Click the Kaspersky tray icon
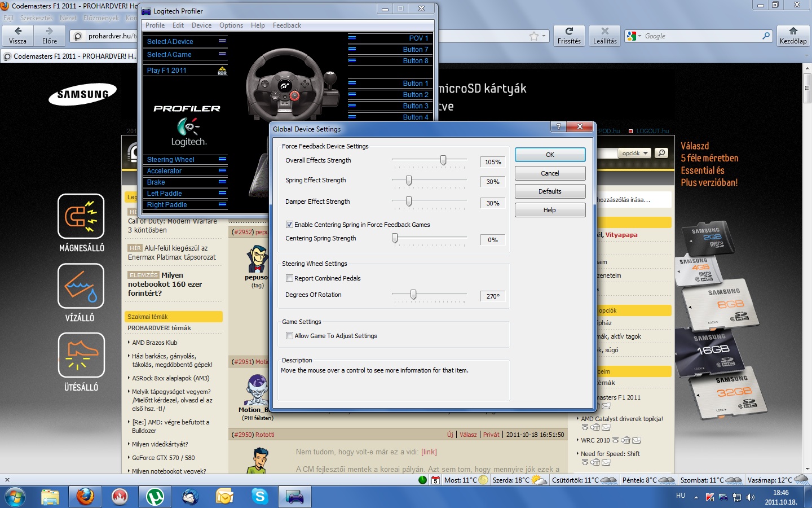 [x=710, y=497]
